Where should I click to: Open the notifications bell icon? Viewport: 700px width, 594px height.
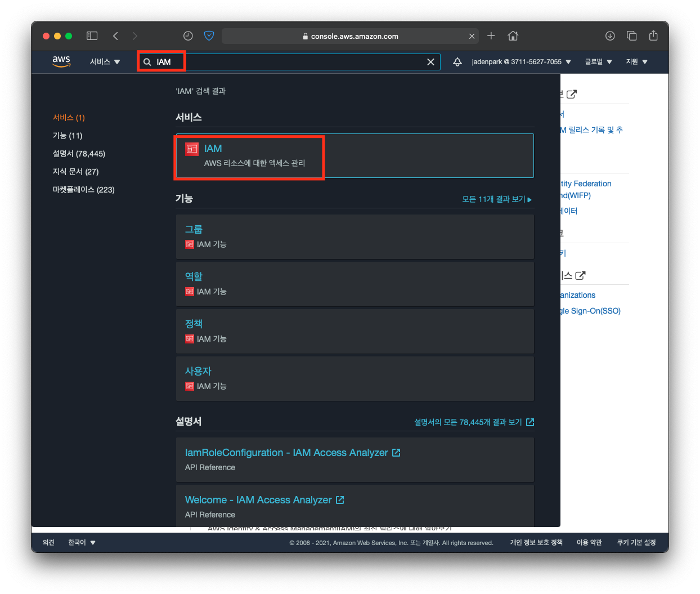click(457, 62)
